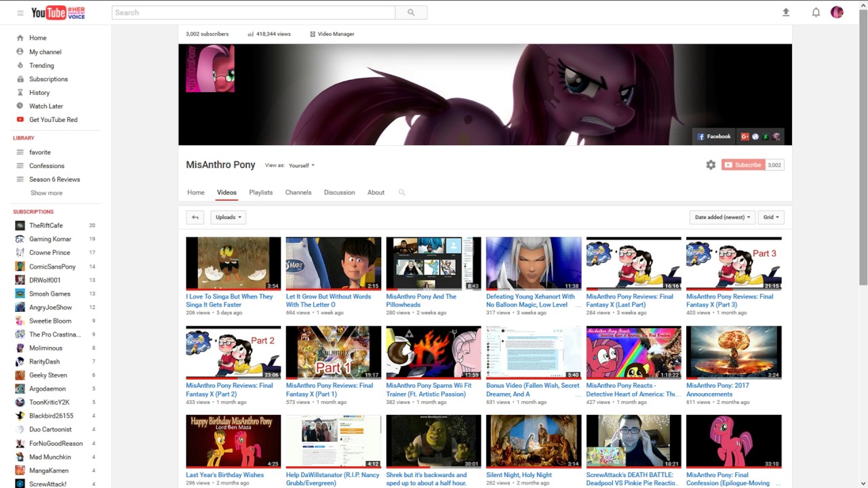Viewport: 868px width, 488px height.
Task: Toggle the Subscribe button
Action: [743, 165]
